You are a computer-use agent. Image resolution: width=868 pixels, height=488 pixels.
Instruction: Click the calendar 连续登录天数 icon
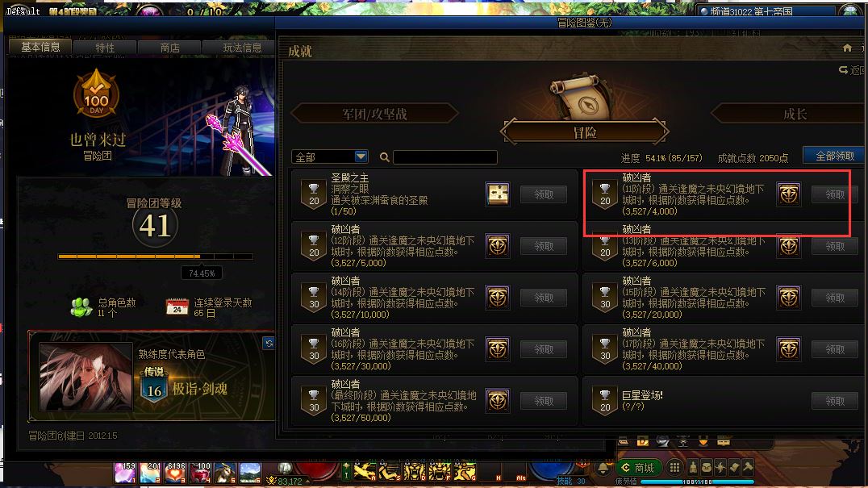coord(177,307)
